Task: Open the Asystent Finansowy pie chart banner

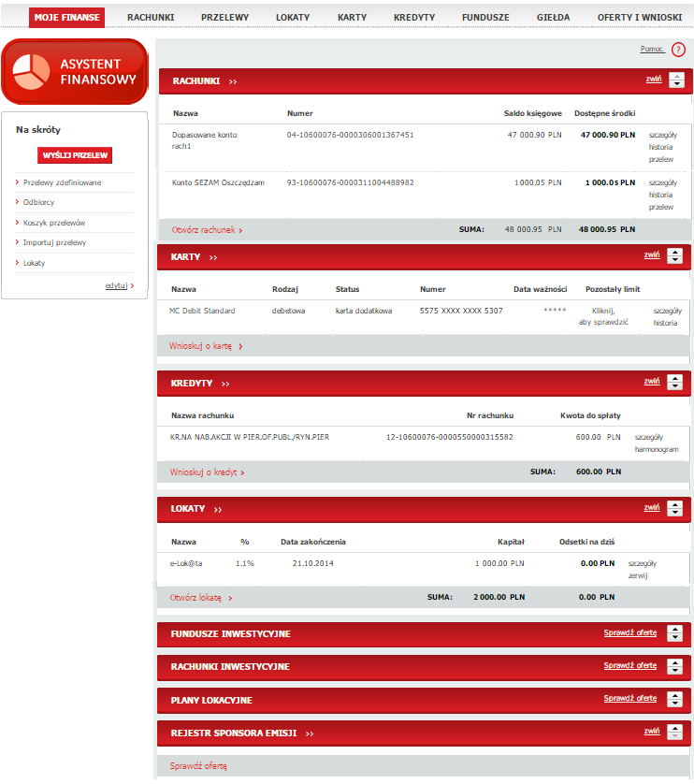Action: (x=75, y=71)
